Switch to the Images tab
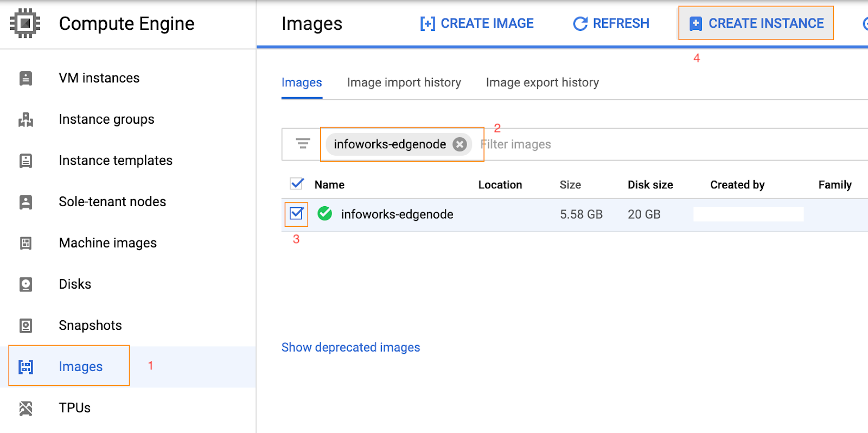Viewport: 868px width, 433px height. coord(302,82)
